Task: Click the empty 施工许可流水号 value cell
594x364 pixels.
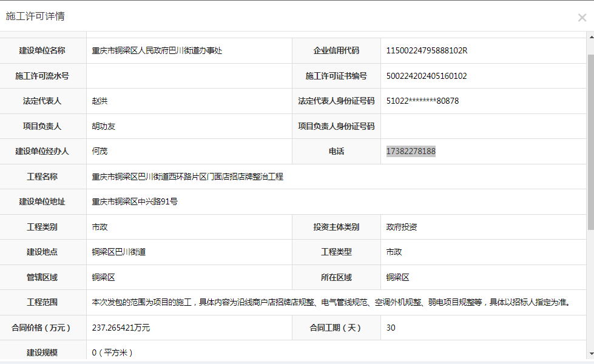Action: pyautogui.click(x=189, y=76)
